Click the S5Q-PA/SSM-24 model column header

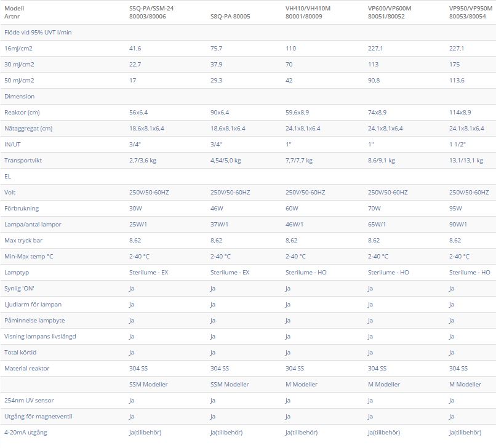(x=148, y=12)
